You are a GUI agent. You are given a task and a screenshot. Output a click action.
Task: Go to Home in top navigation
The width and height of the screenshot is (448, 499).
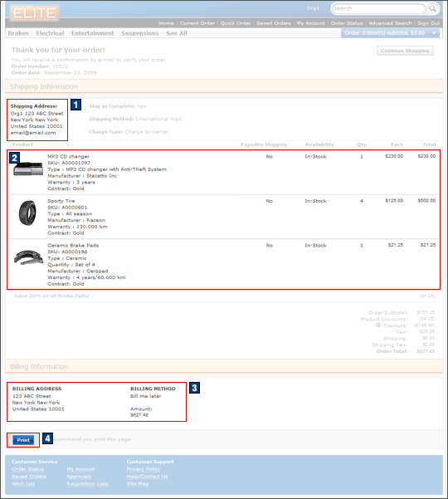(x=166, y=23)
